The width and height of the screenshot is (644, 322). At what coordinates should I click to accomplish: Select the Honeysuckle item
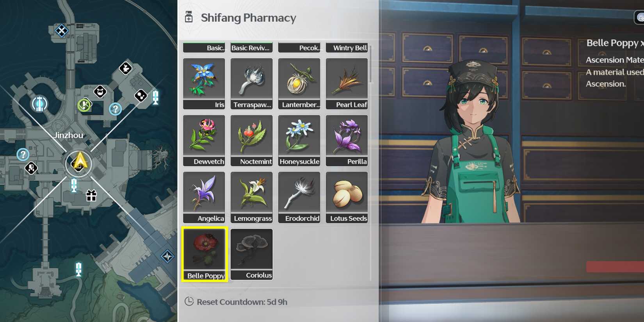[x=299, y=141]
